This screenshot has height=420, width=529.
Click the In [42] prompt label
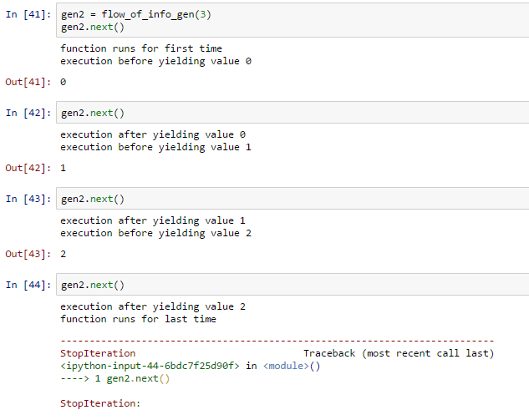(28, 113)
